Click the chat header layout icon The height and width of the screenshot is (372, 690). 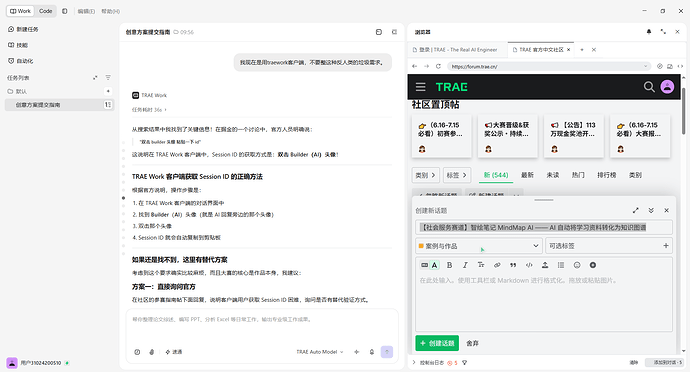pos(394,32)
